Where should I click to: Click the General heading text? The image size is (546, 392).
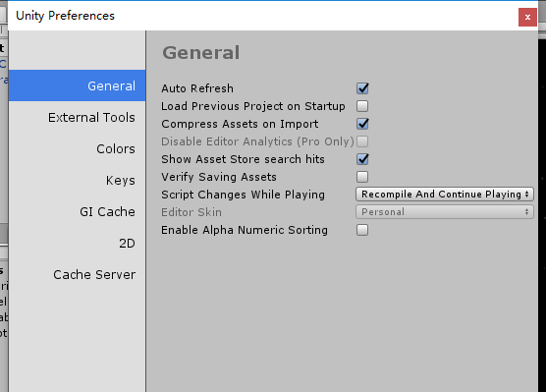[x=201, y=53]
